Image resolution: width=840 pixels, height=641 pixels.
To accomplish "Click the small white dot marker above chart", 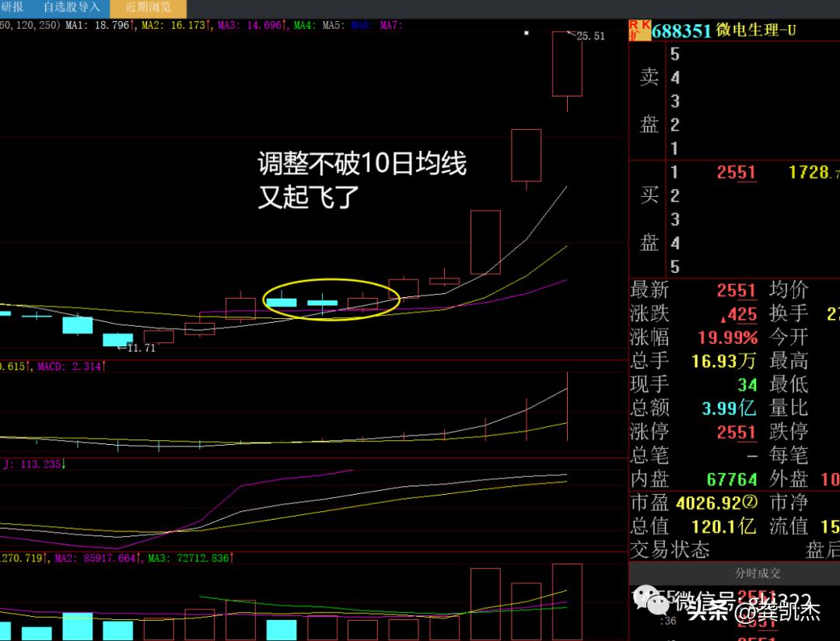I will (x=527, y=33).
